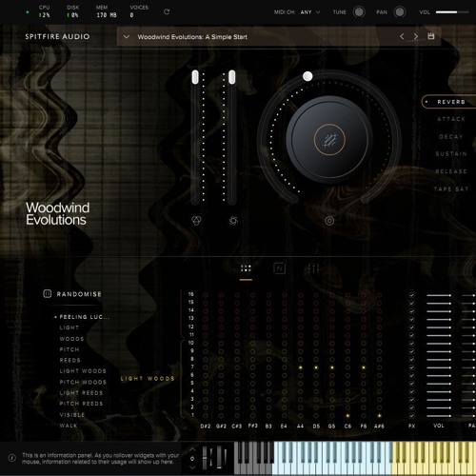476x476 pixels.
Task: Select the Tape Sat parameter
Action: tap(451, 189)
